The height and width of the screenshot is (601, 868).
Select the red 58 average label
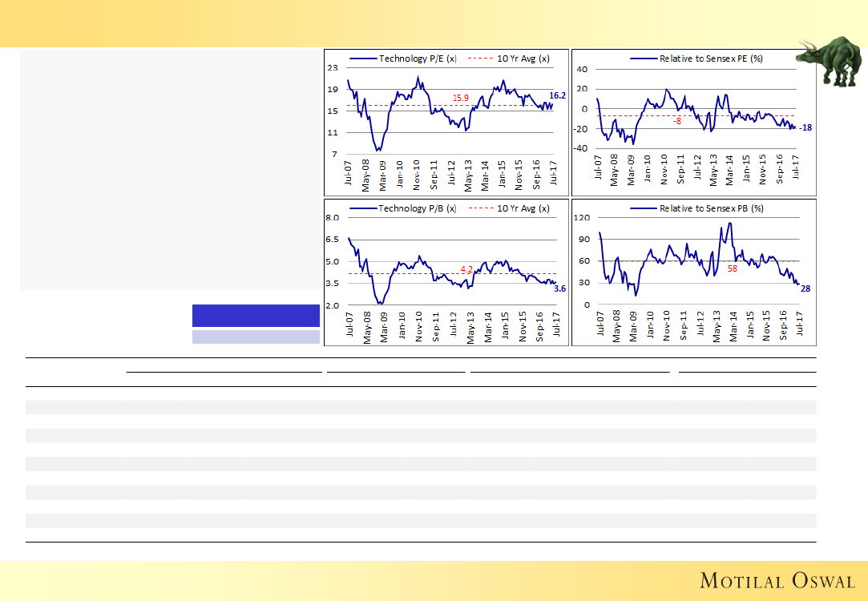732,269
